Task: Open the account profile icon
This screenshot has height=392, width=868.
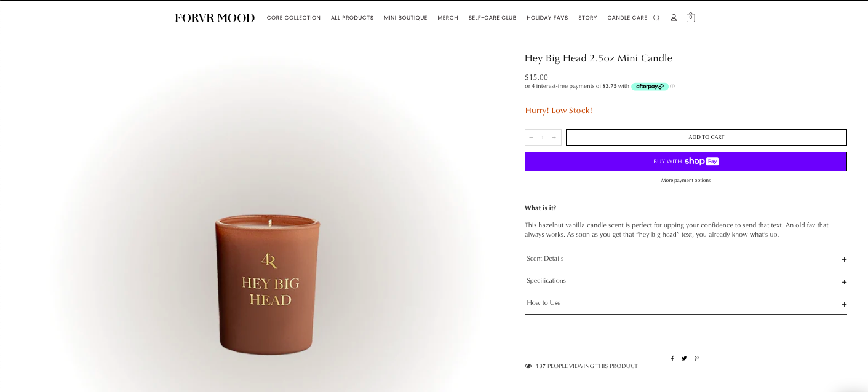Action: pos(674,18)
